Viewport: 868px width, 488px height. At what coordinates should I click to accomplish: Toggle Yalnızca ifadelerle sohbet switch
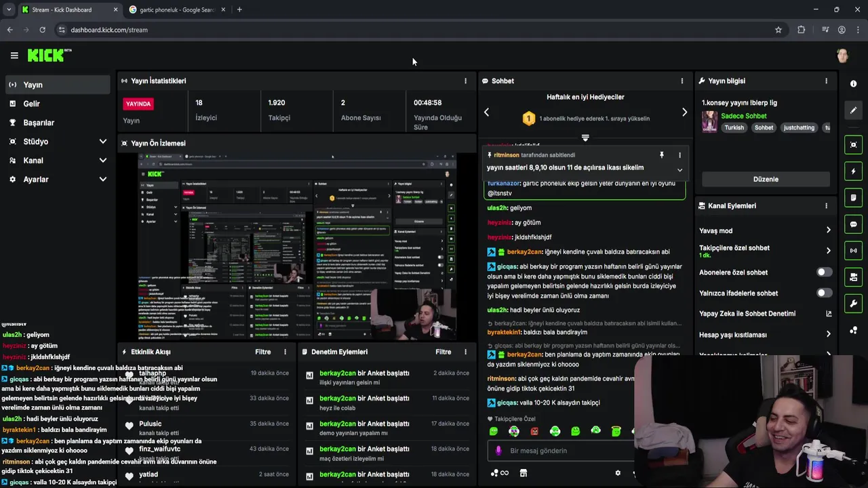[823, 293]
